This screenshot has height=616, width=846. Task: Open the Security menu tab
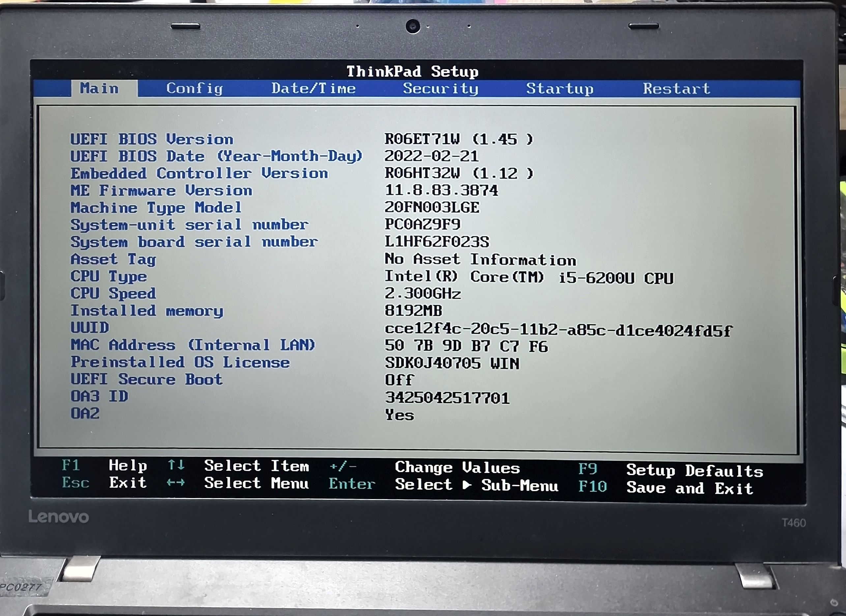tap(440, 89)
